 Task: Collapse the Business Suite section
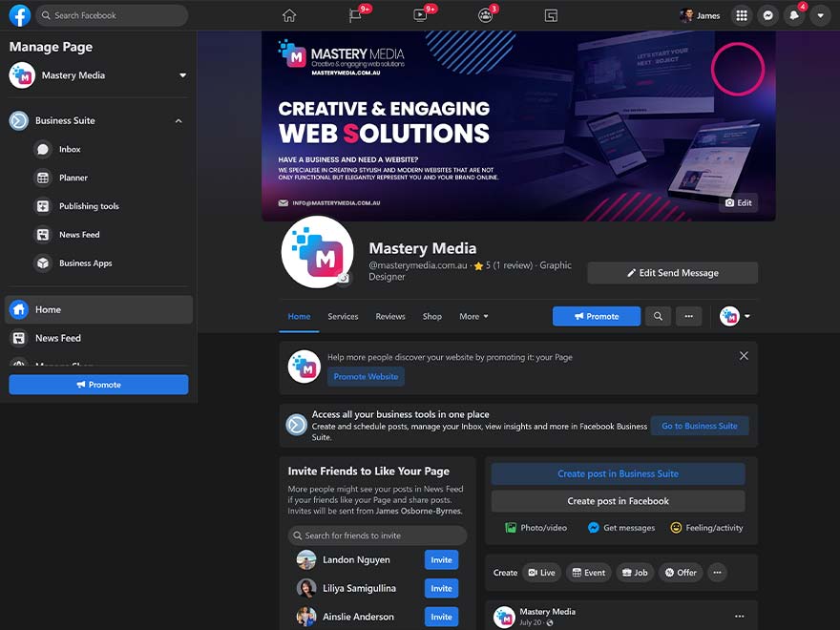click(178, 121)
